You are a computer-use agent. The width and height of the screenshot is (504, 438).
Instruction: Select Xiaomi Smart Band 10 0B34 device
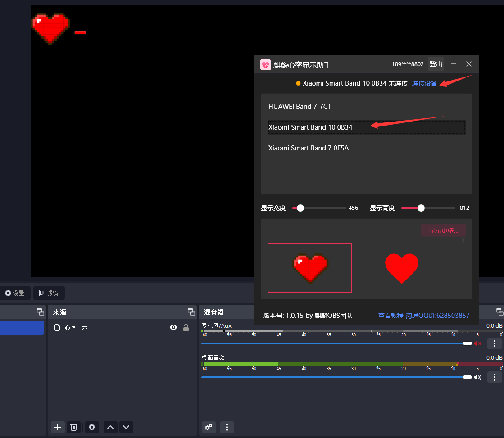tap(367, 127)
